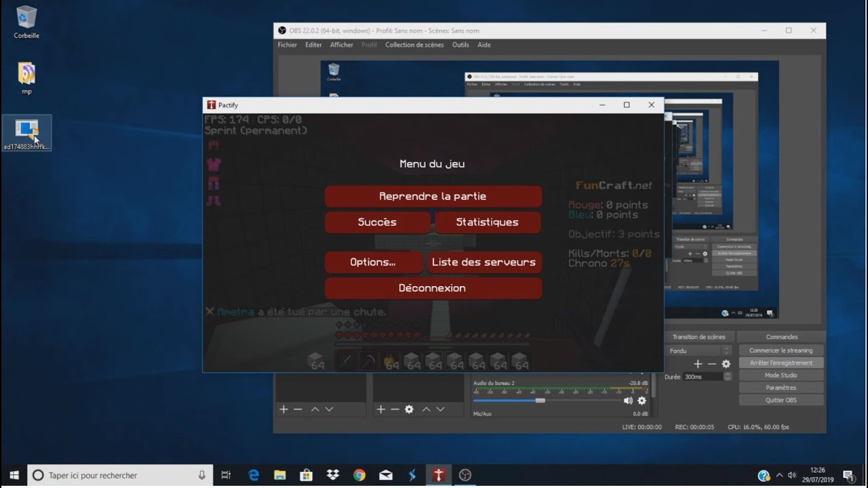Move source up in OBS sources list
Image resolution: width=868 pixels, height=488 pixels.
(426, 409)
